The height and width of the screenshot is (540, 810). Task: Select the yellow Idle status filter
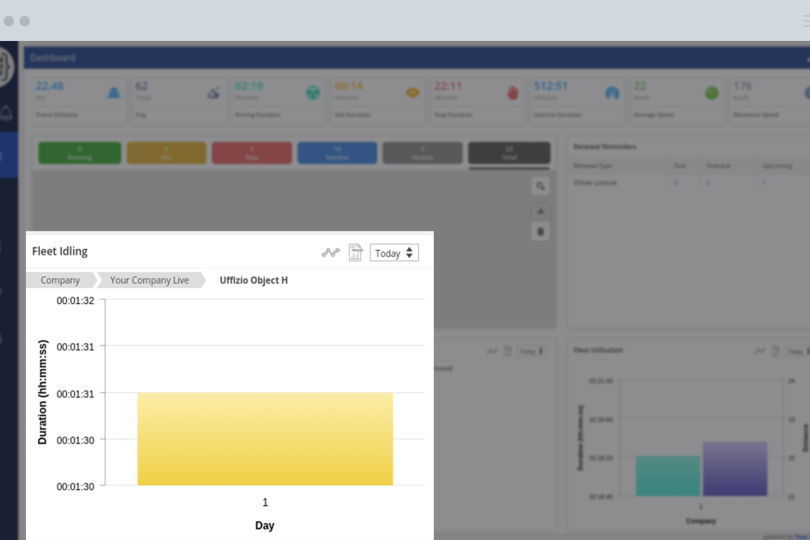[x=166, y=153]
